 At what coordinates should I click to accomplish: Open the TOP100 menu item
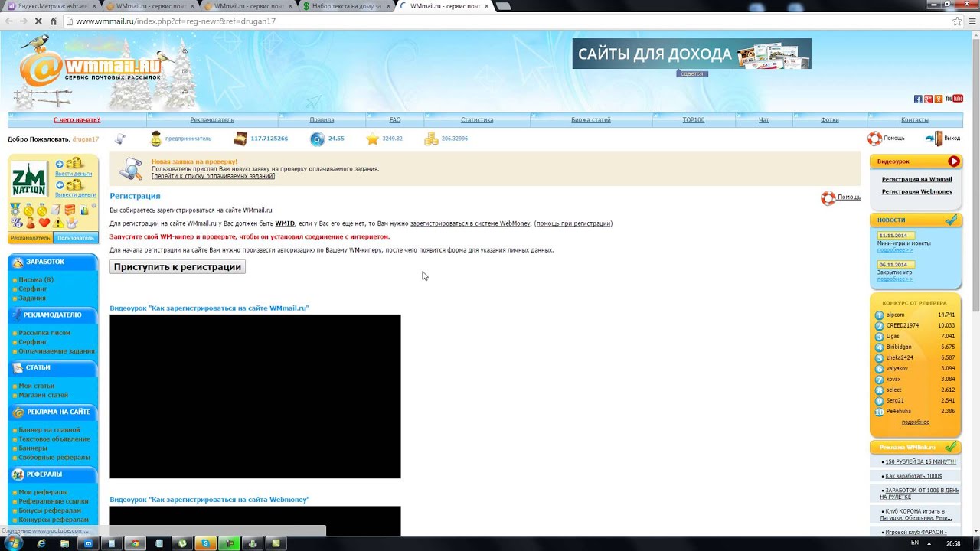694,120
